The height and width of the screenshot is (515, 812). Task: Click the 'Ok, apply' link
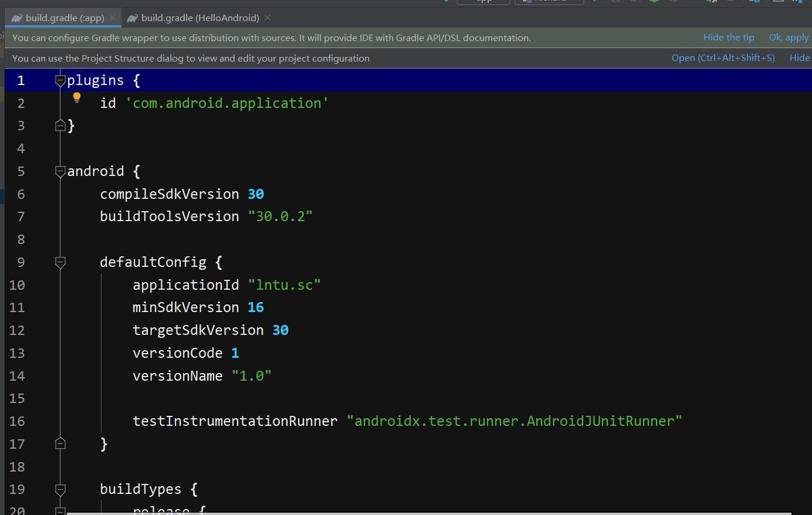(x=789, y=38)
